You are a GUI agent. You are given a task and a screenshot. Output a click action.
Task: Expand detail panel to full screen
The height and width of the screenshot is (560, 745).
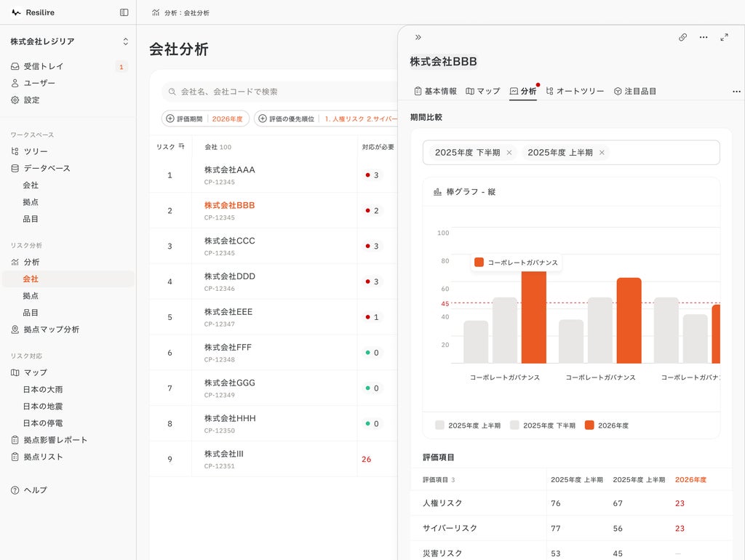(724, 37)
